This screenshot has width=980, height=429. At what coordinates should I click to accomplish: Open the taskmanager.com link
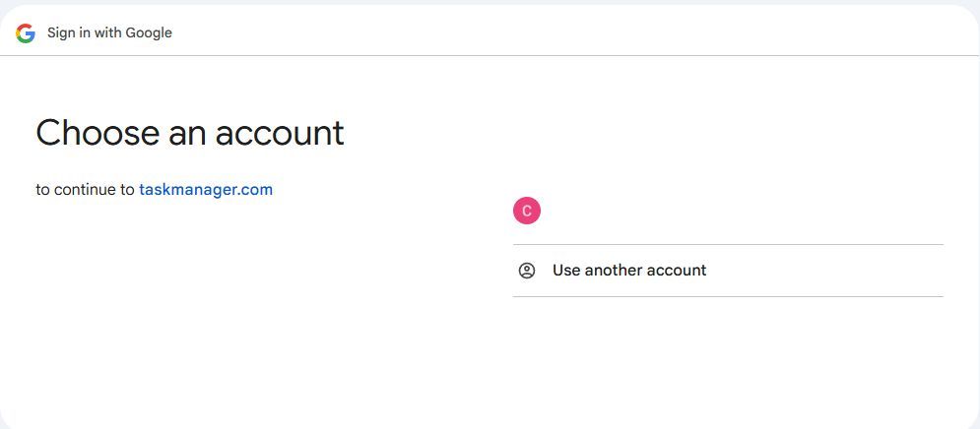pos(206,189)
